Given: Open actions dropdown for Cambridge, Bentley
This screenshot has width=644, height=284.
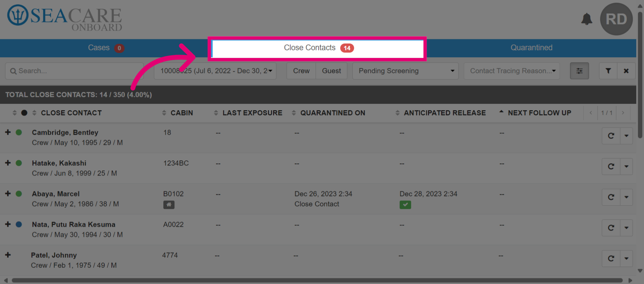Looking at the screenshot, I should [626, 136].
